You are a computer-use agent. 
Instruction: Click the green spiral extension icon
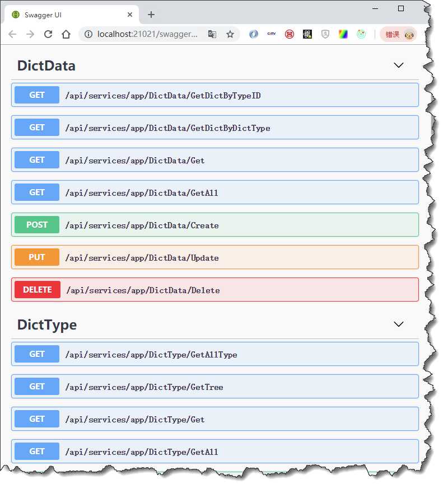(x=361, y=34)
